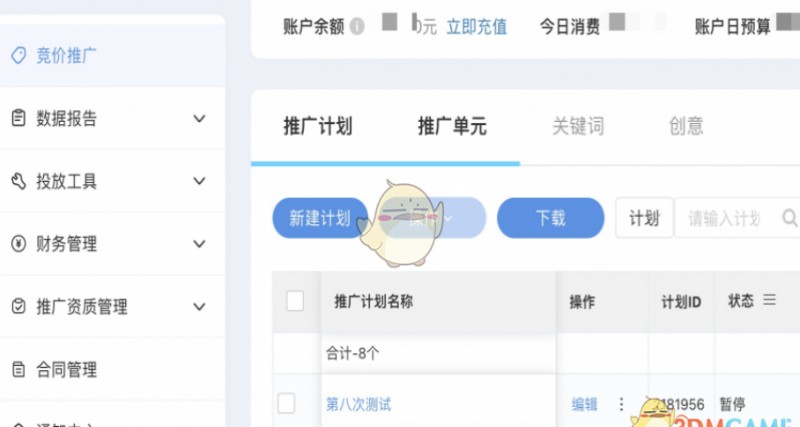Switch to the 推广单元 tab
The width and height of the screenshot is (800, 427).
(x=452, y=126)
